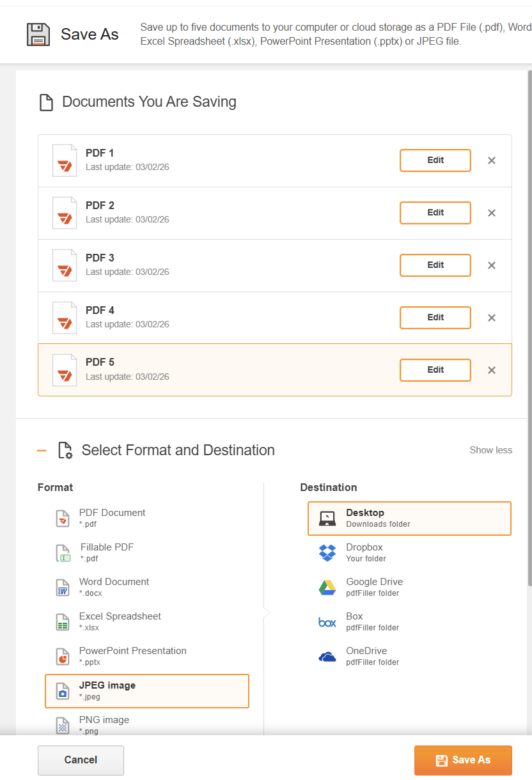
Task: Click the PDF 5 Last update date
Action: pos(127,377)
